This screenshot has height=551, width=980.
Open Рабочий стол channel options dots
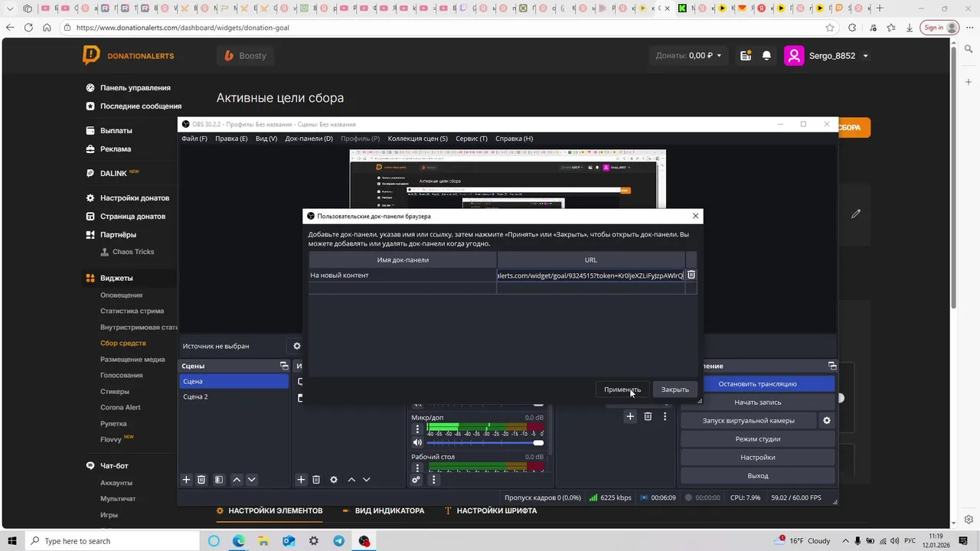pyautogui.click(x=417, y=468)
